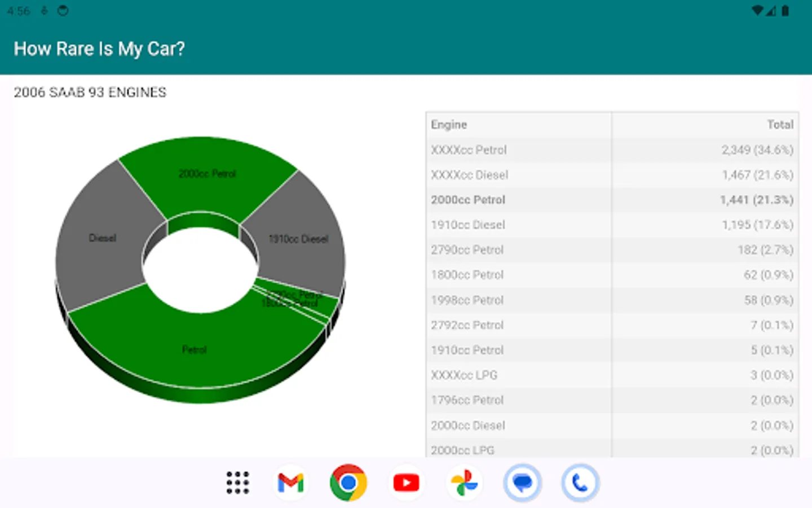
Task: Open Google Photos from the dock
Action: pos(465,483)
